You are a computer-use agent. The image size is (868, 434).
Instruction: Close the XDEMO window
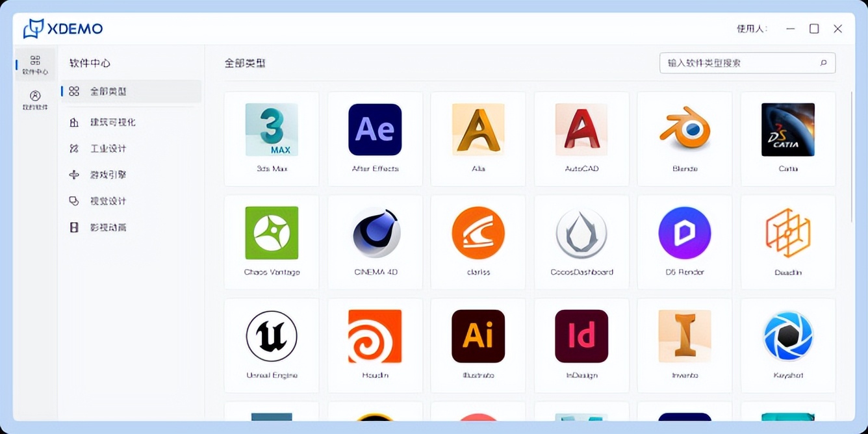click(838, 29)
